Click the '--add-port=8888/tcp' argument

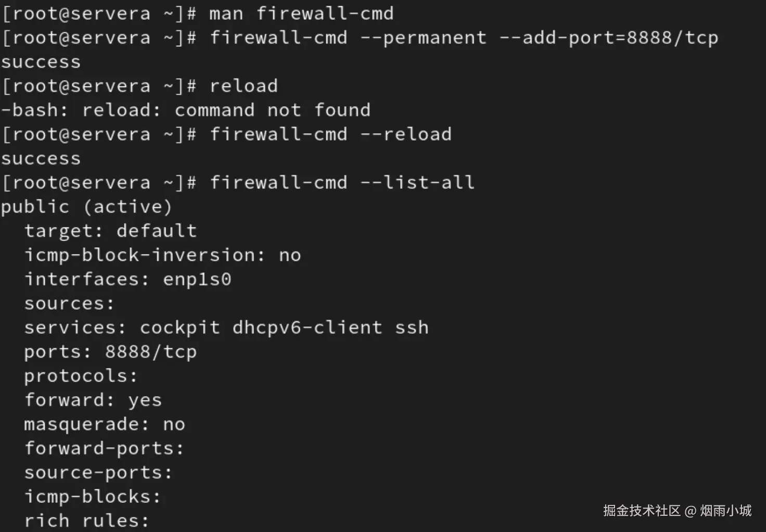[609, 38]
